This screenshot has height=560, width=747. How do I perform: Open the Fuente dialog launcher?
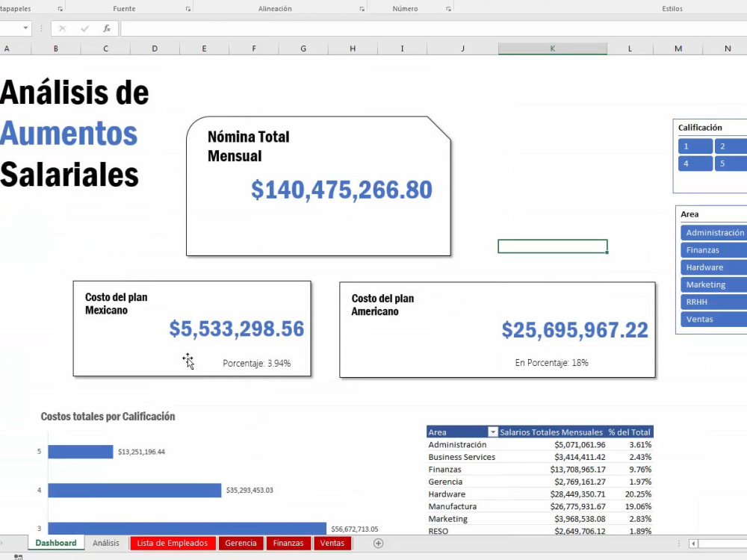[188, 9]
